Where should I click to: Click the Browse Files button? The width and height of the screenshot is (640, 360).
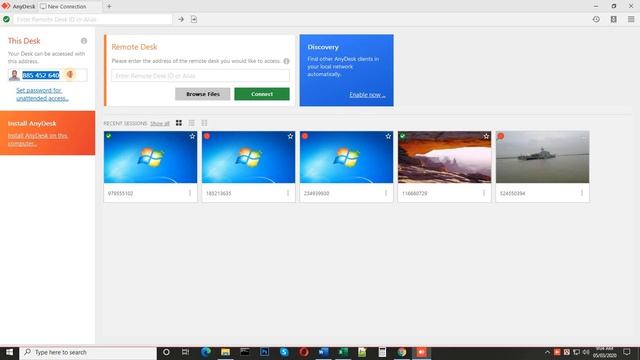click(202, 94)
